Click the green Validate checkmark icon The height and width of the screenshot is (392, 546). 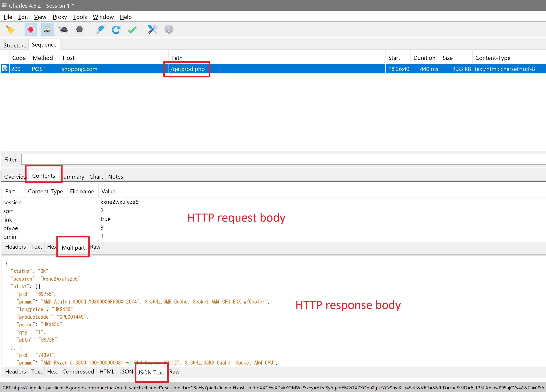[x=132, y=30]
